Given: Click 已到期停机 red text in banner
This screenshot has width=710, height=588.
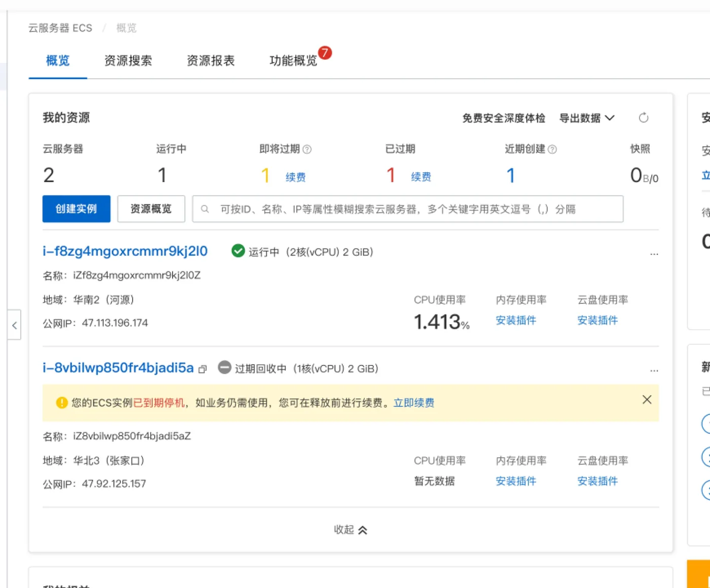Looking at the screenshot, I should pos(159,403).
